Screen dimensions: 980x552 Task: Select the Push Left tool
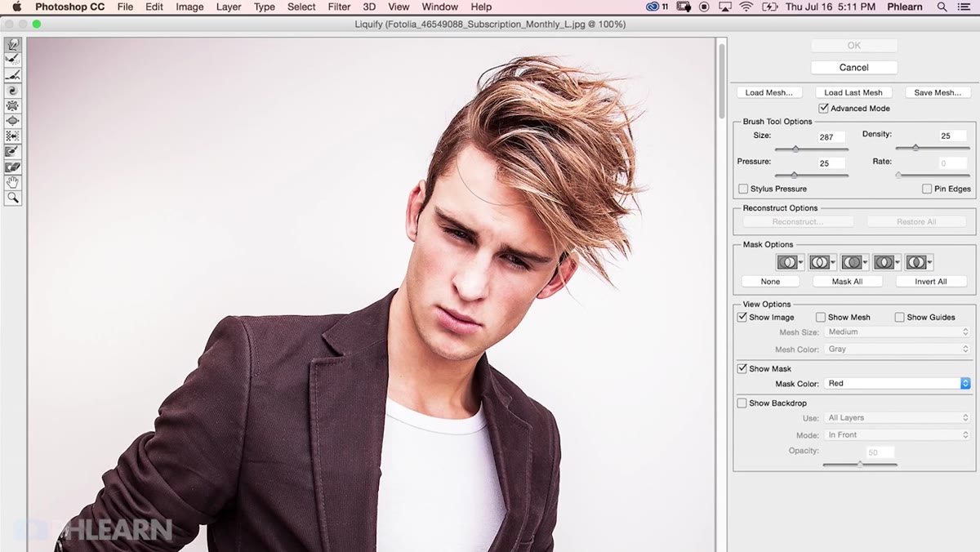pos(13,136)
